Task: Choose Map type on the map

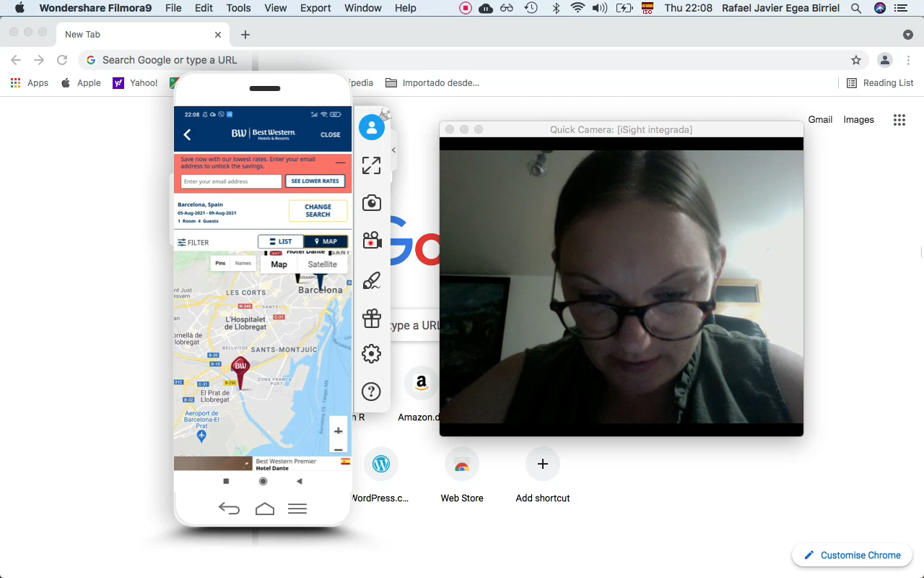Action: click(279, 264)
